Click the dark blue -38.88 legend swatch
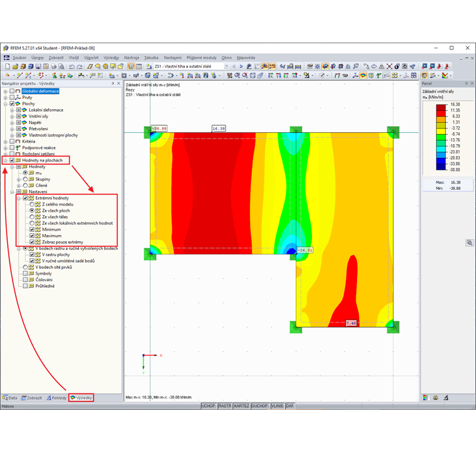Viewport: 476px width, 453px height. point(441,167)
